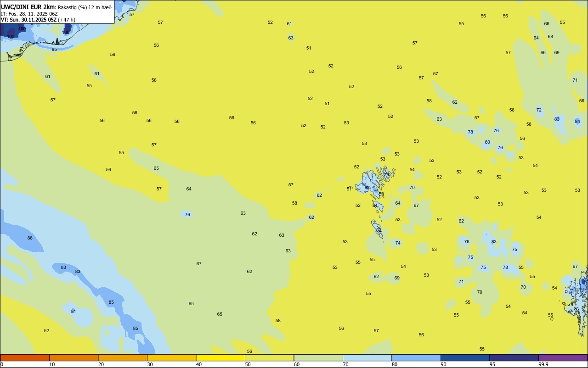The height and width of the screenshot is (368, 588).
Task: Click the legend tick label '90'
Action: click(444, 364)
